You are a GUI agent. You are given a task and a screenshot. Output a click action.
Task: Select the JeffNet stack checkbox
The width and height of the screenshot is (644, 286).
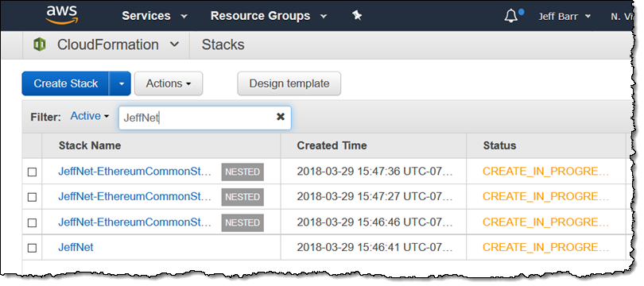pyautogui.click(x=32, y=248)
